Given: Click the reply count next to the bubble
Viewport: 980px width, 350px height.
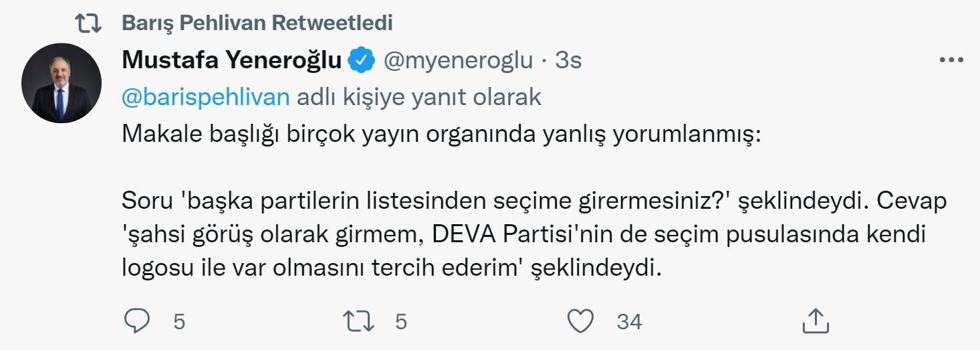Looking at the screenshot, I should coord(178,322).
